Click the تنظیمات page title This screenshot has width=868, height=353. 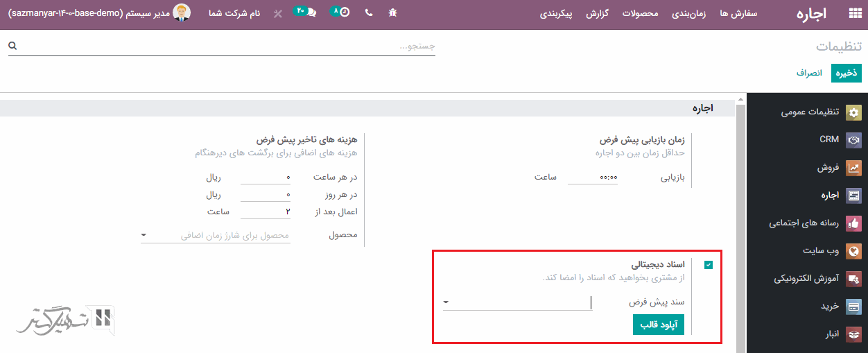(838, 46)
